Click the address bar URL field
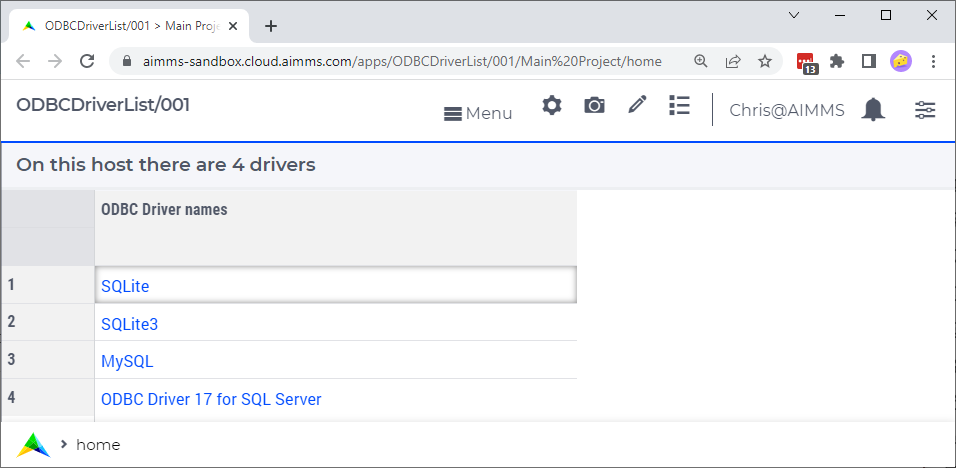956x468 pixels. pos(402,61)
